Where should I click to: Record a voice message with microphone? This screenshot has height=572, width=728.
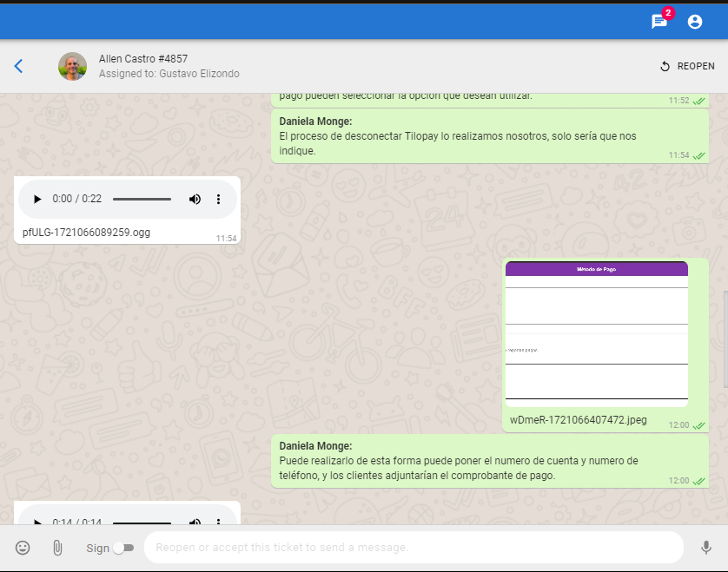pyautogui.click(x=706, y=548)
